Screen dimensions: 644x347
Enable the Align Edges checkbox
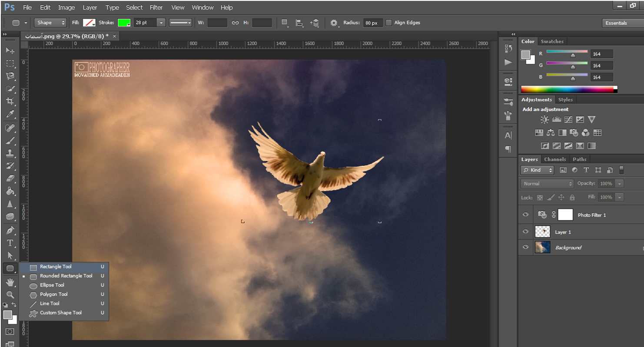tap(388, 23)
